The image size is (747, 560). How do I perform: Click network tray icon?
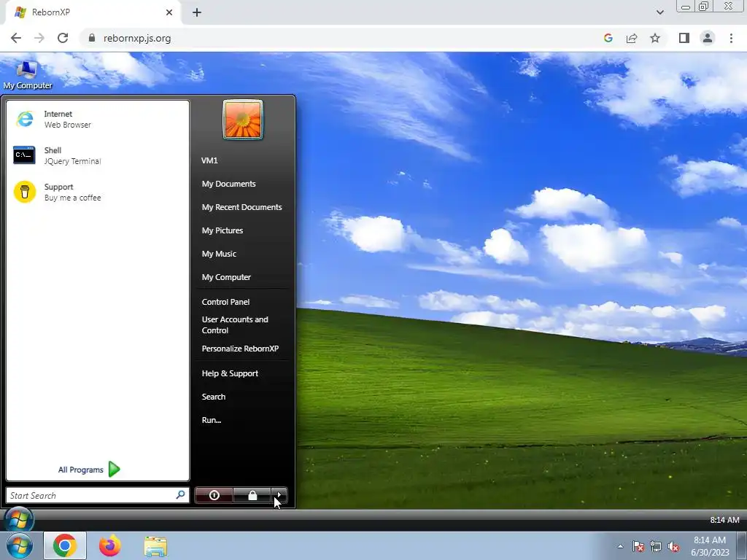point(656,546)
